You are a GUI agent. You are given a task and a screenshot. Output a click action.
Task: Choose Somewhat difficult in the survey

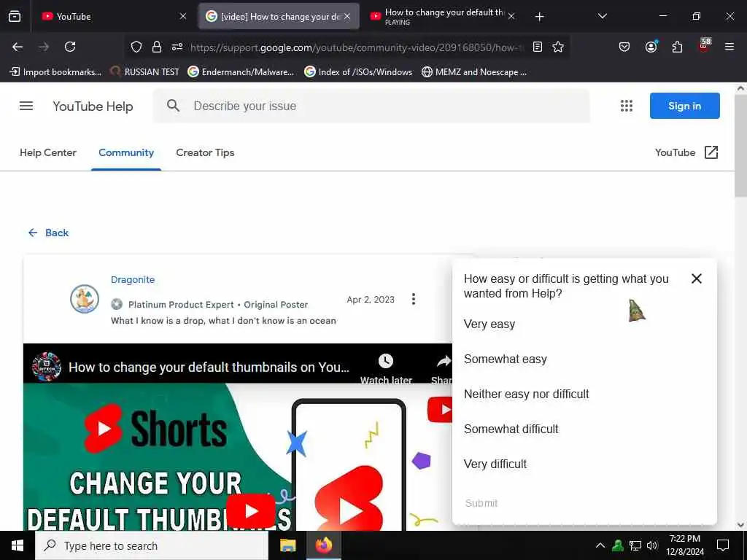[x=511, y=429]
